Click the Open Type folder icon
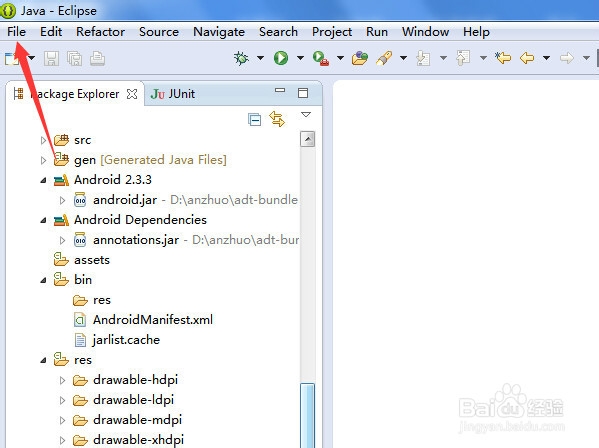Viewport: 599px width, 448px height. (x=360, y=58)
